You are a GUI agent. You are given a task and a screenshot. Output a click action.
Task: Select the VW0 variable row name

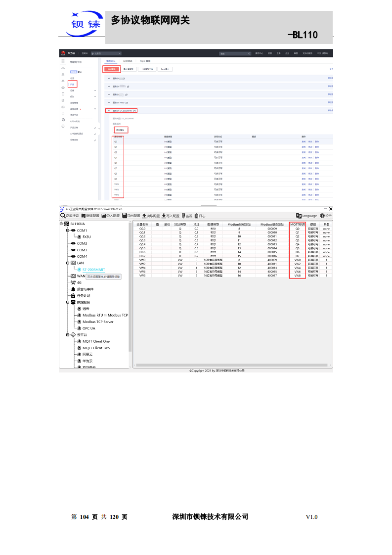coord(142,260)
